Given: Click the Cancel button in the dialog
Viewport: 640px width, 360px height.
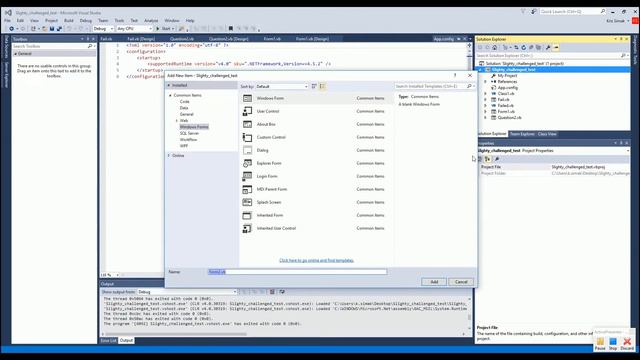Looking at the screenshot, I should (461, 282).
